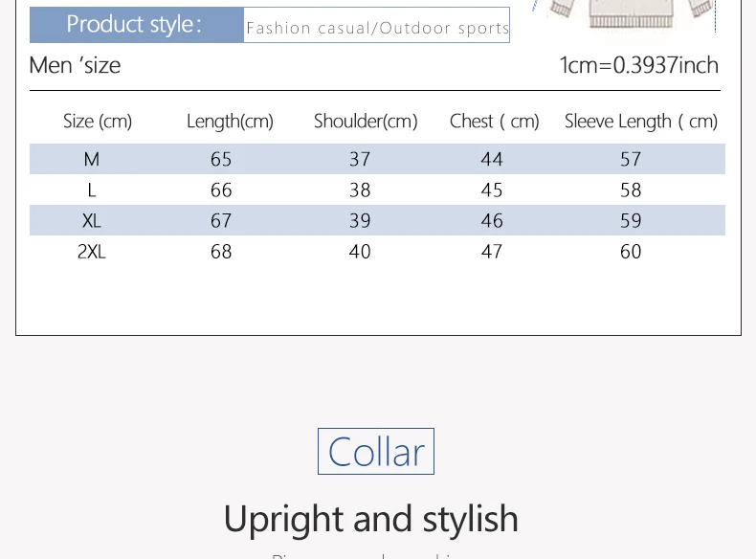Click the Men 'size heading
The image size is (756, 559).
75,65
